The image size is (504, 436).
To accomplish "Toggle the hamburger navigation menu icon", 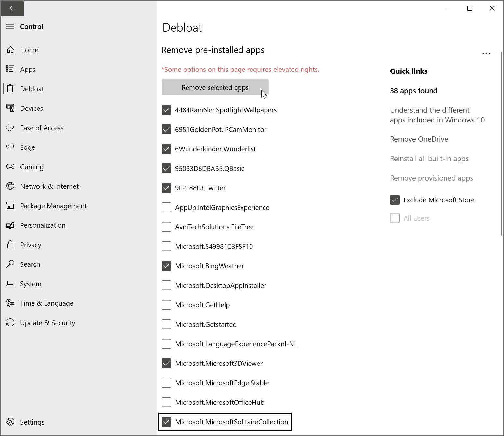I will point(10,26).
